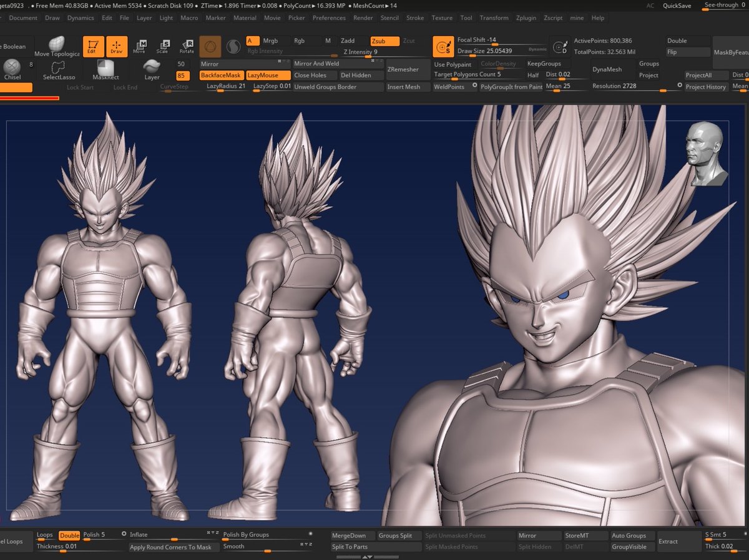Expand the bottom shelf divider arrows

(x=367, y=556)
